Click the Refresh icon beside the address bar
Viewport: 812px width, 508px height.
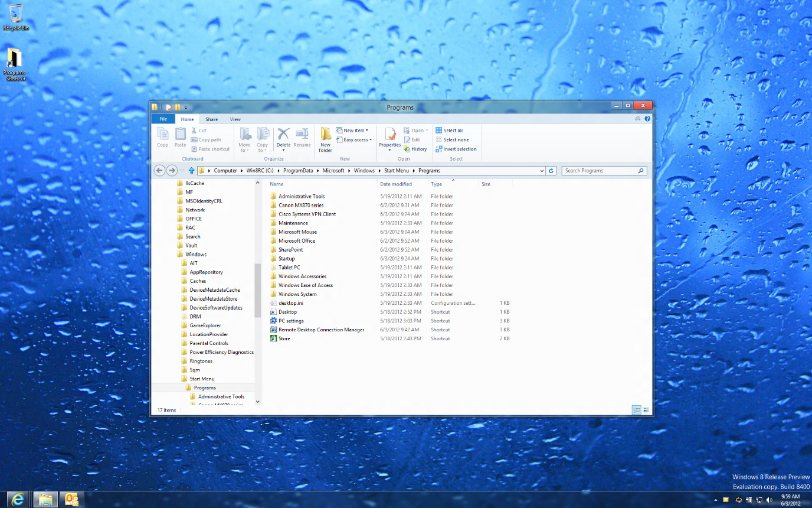click(551, 170)
